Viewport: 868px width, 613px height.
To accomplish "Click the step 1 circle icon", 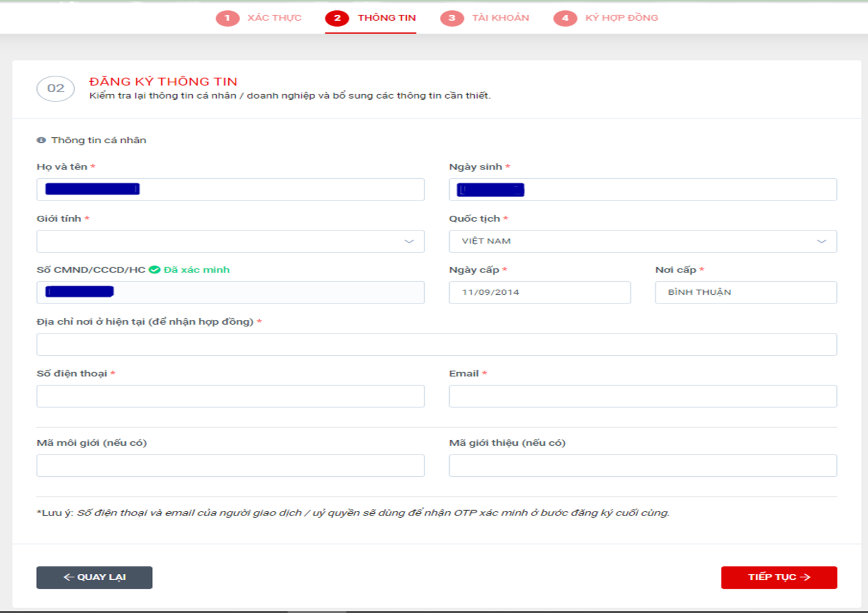I will pyautogui.click(x=227, y=18).
